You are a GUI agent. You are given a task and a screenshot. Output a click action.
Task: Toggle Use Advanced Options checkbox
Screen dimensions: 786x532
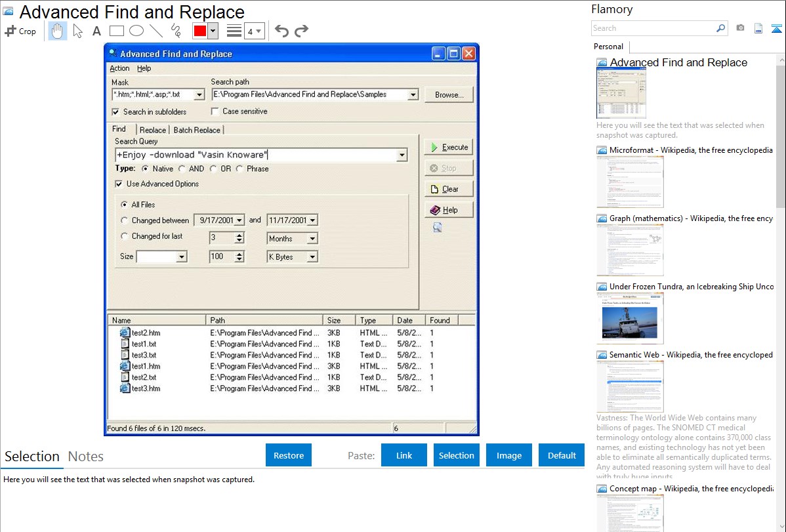119,184
